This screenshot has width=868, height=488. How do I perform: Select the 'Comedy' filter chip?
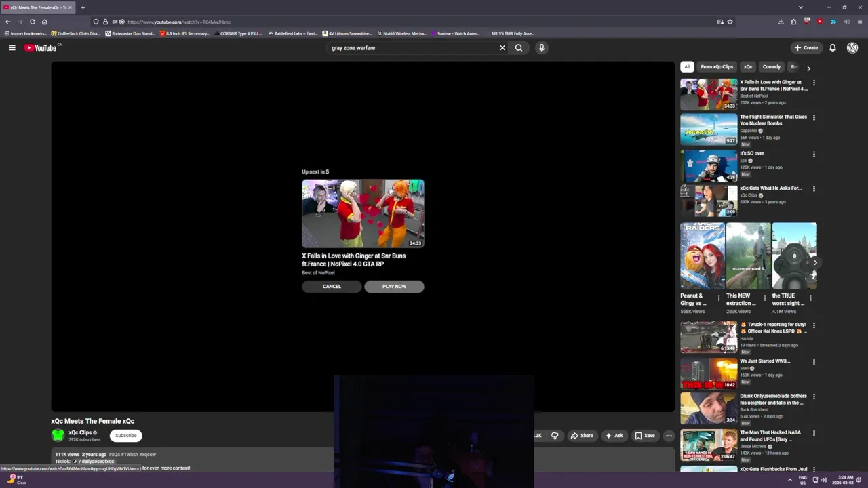772,66
